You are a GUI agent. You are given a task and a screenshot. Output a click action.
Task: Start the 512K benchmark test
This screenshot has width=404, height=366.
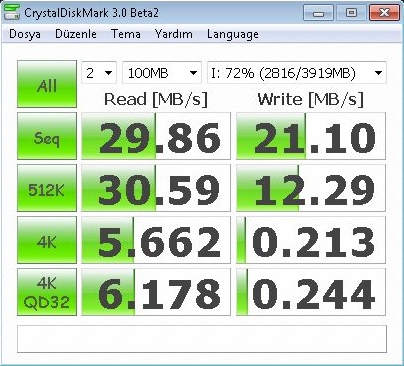pyautogui.click(x=47, y=188)
